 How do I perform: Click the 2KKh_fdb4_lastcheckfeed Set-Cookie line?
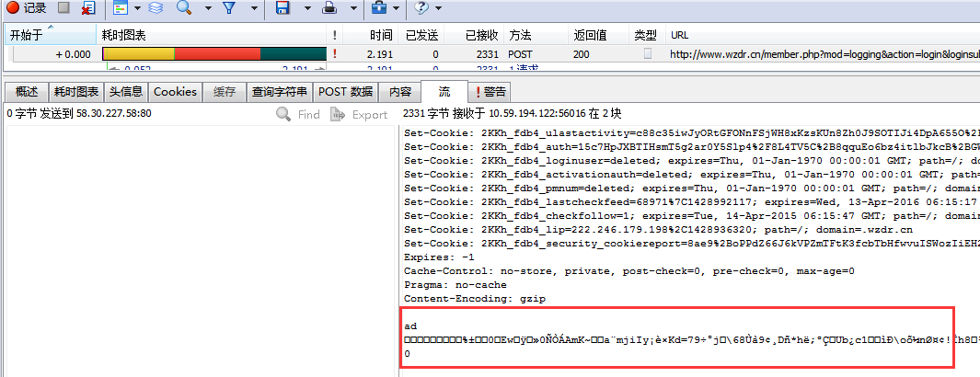pyautogui.click(x=691, y=202)
